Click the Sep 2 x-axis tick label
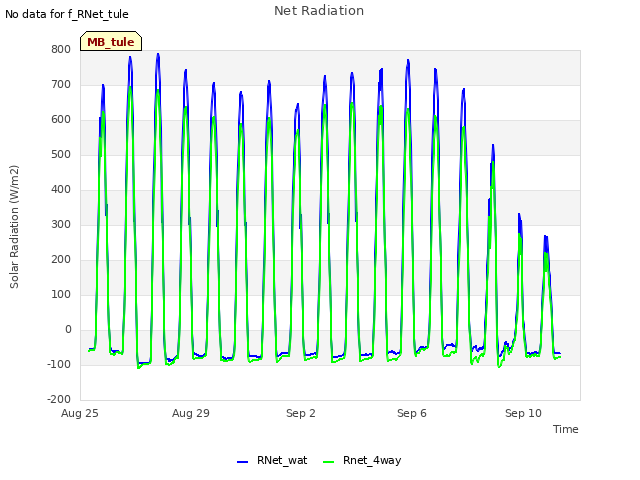This screenshot has height=480, width=640. (301, 413)
